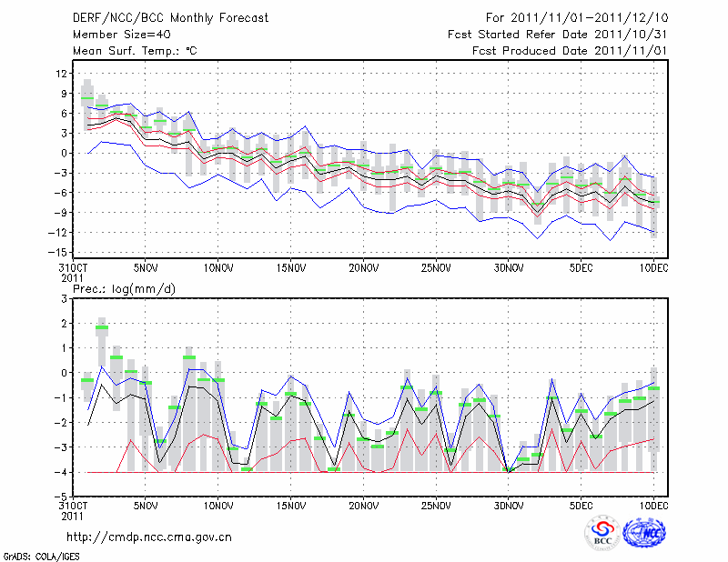Click the 25NOV tick on the temperature chart
This screenshot has height=562, width=728.
tap(436, 267)
